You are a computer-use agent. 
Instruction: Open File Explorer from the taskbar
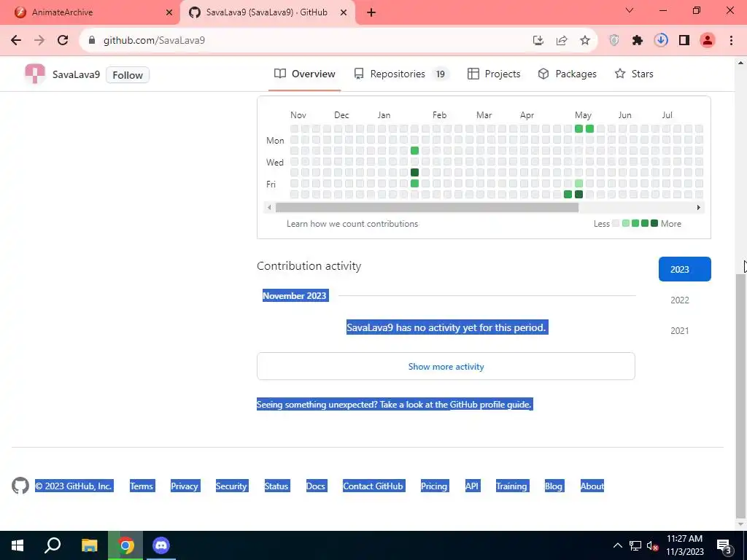pyautogui.click(x=90, y=545)
